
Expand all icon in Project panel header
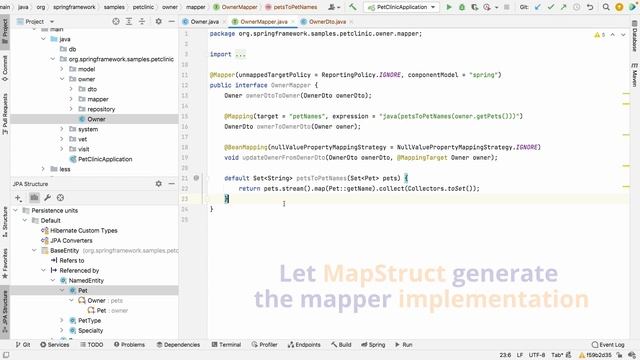(129, 21)
